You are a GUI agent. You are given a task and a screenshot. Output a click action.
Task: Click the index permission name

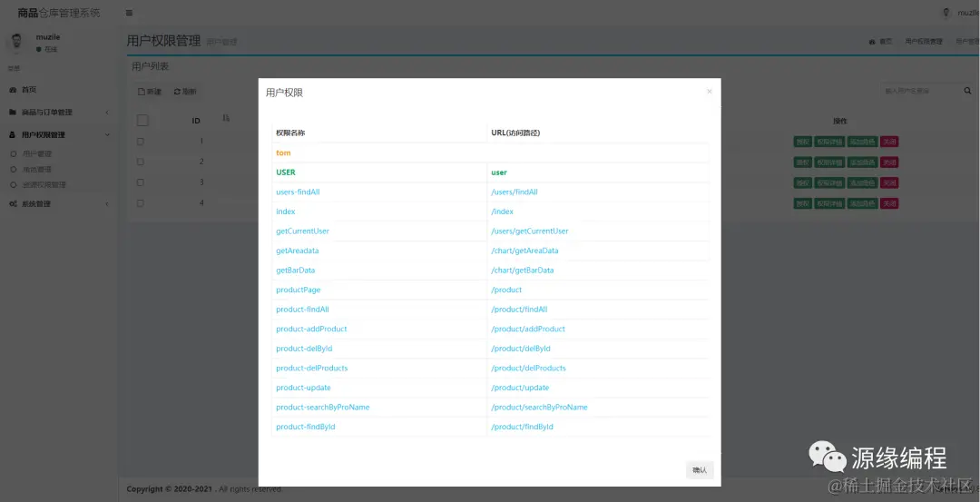click(x=286, y=212)
